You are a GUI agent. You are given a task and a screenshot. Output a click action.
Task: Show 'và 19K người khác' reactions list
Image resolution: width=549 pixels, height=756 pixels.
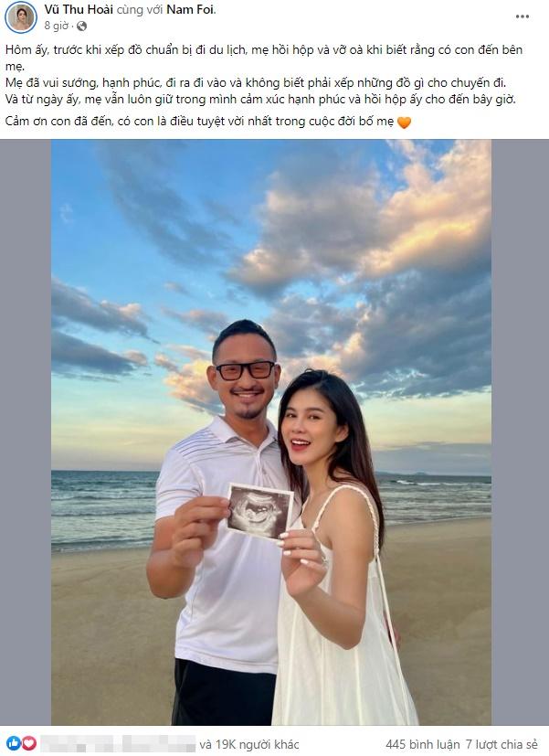(249, 744)
